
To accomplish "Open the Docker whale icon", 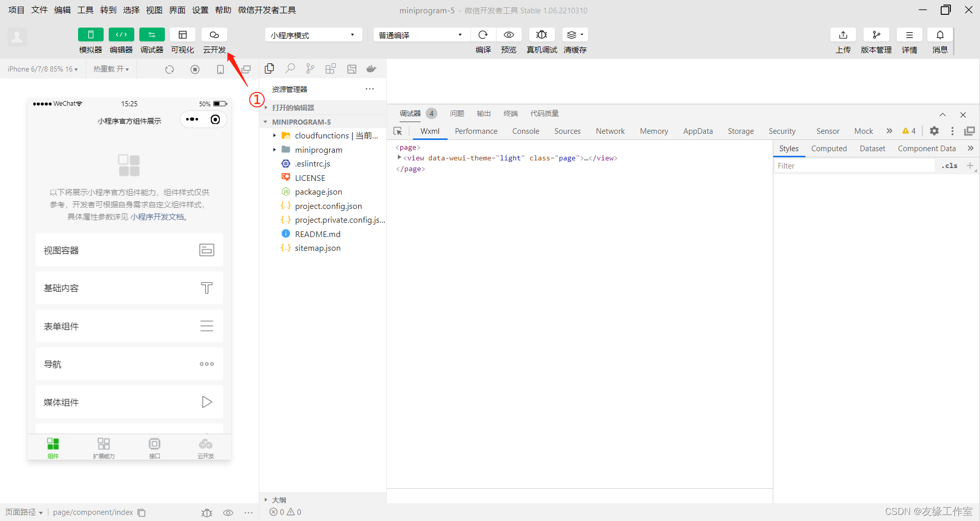I will (x=372, y=69).
